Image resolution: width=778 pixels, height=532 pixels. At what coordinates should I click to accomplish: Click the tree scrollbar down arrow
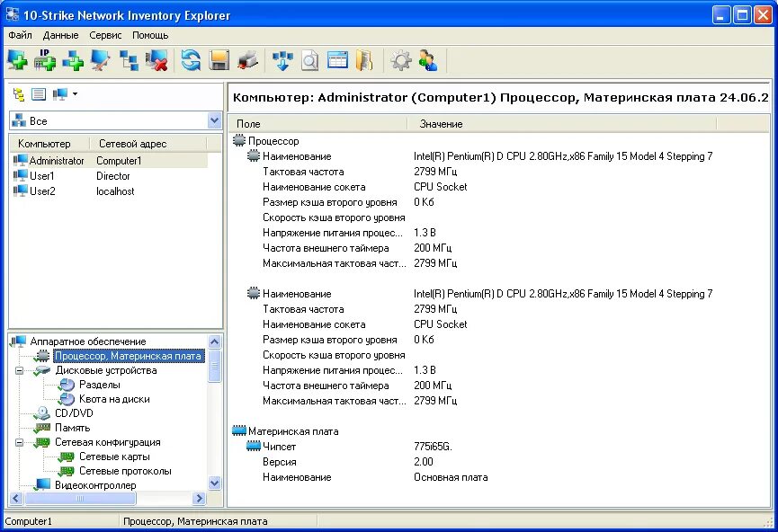click(x=214, y=483)
